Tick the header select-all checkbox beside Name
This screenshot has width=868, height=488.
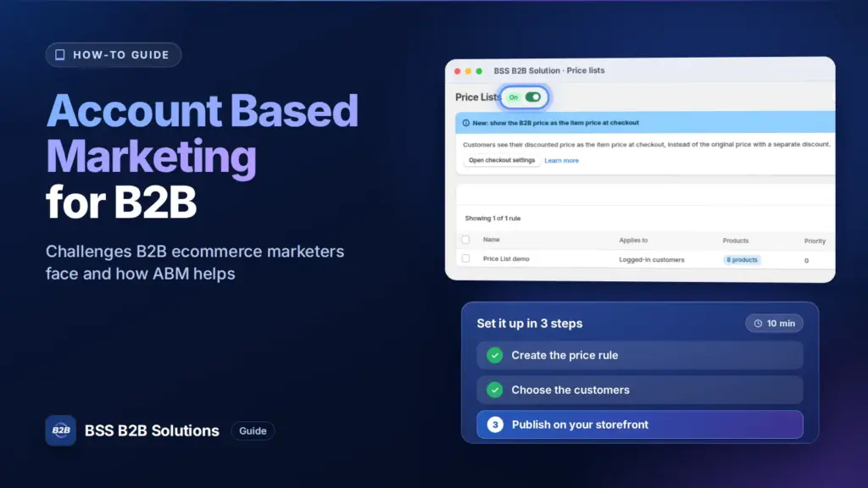point(465,240)
